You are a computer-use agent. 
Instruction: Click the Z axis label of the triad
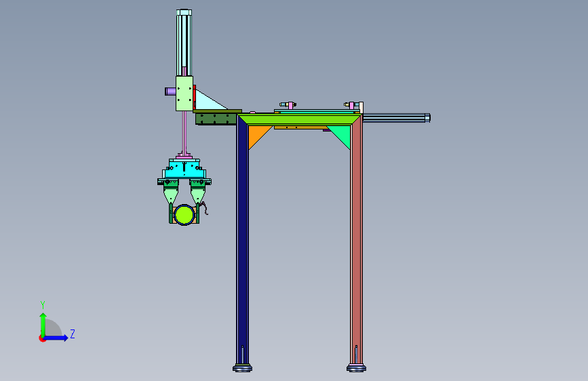[x=73, y=334]
